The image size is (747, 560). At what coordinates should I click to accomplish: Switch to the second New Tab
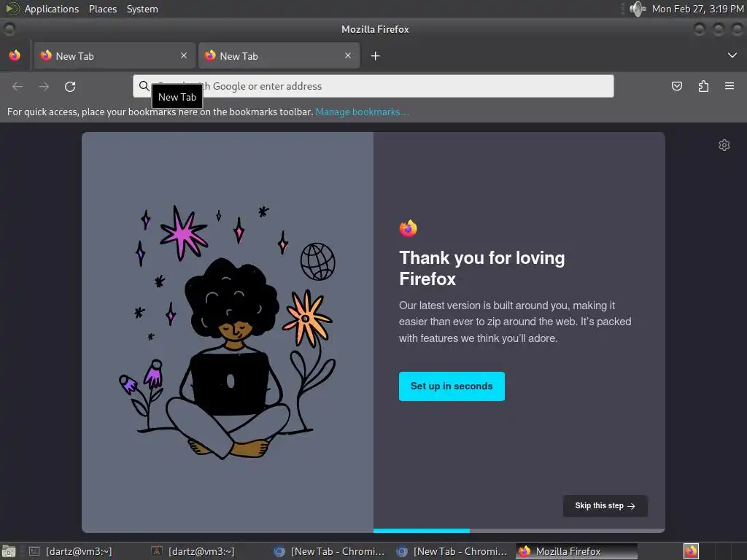coord(279,55)
